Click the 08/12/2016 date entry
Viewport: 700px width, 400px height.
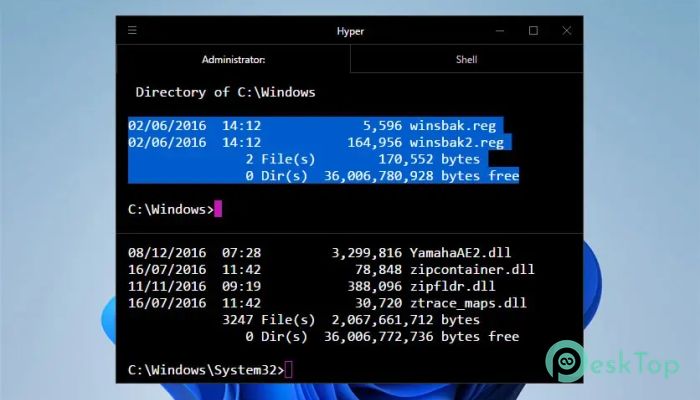[x=167, y=253]
